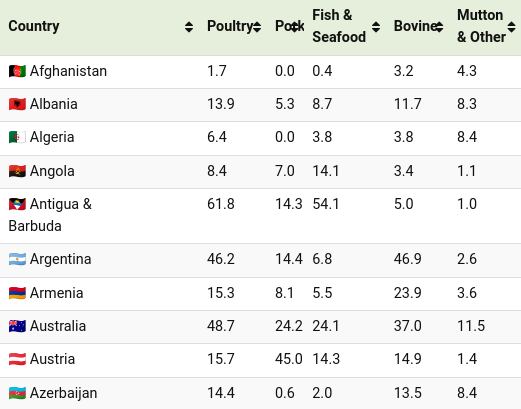Click Austria's Pork value 45.0
The width and height of the screenshot is (521, 409).
289,359
